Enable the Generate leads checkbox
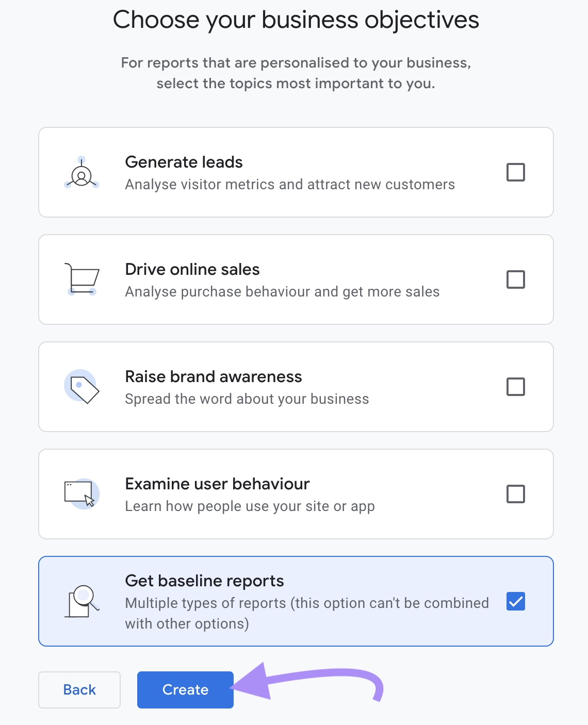 coord(516,172)
